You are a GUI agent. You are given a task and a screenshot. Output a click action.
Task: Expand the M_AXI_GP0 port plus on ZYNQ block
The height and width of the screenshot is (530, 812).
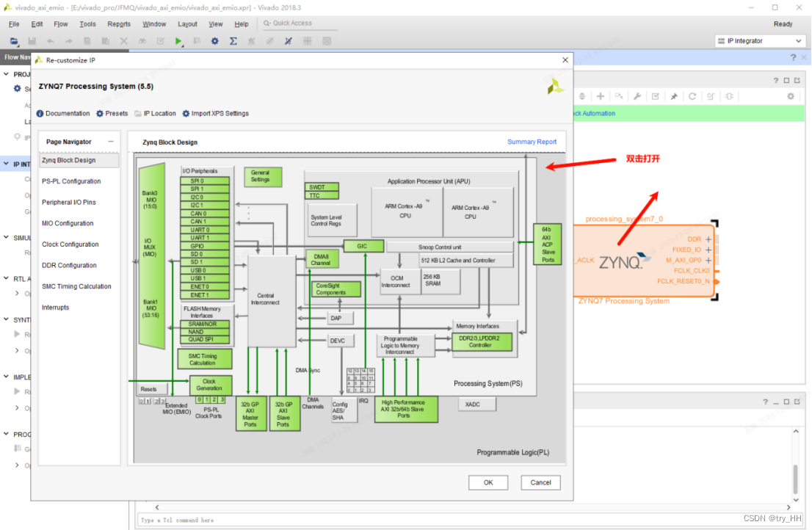click(708, 261)
